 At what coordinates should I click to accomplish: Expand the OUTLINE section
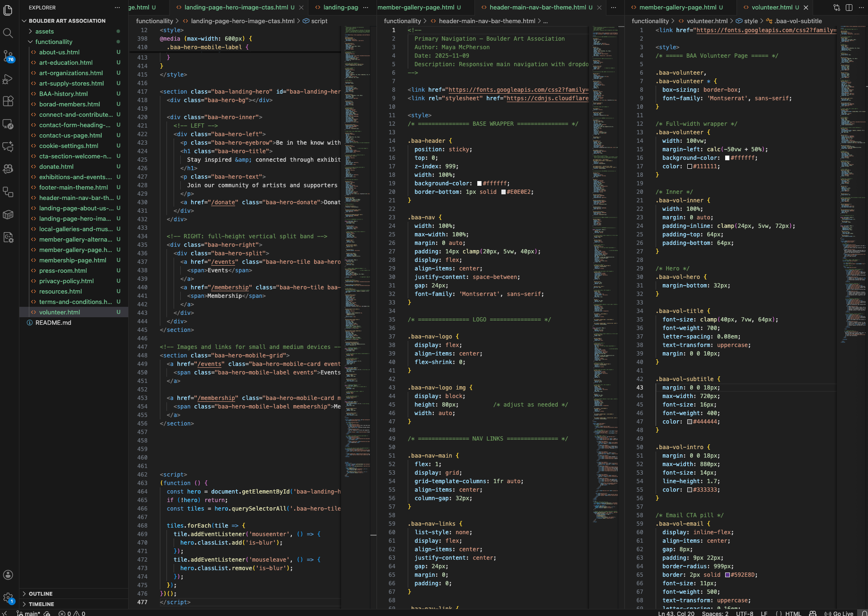(40, 593)
